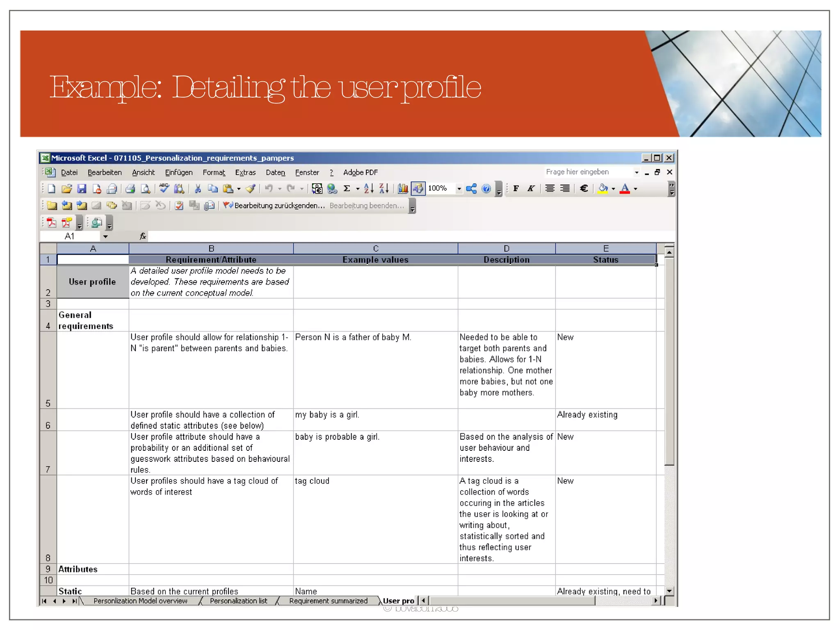Open the Einfügen menu

179,173
